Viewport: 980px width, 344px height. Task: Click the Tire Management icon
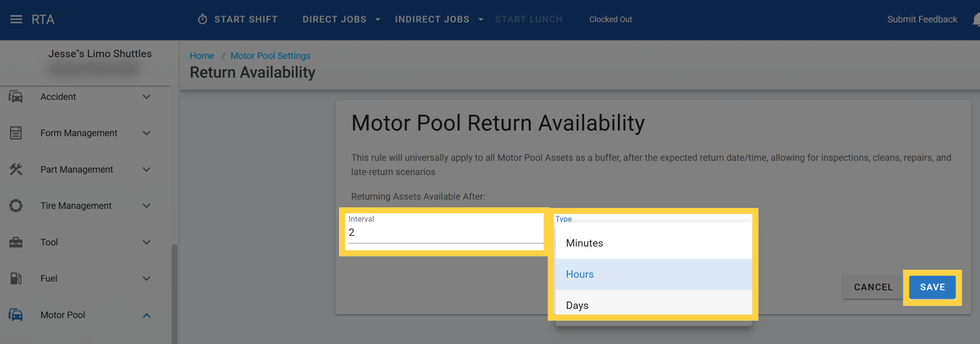click(x=16, y=206)
